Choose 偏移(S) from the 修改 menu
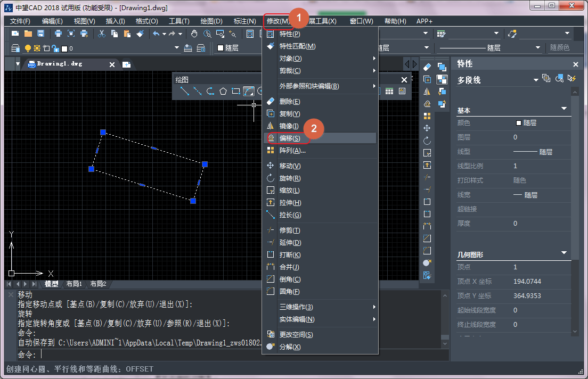Screen dimensions: 588x379 [x=290, y=138]
